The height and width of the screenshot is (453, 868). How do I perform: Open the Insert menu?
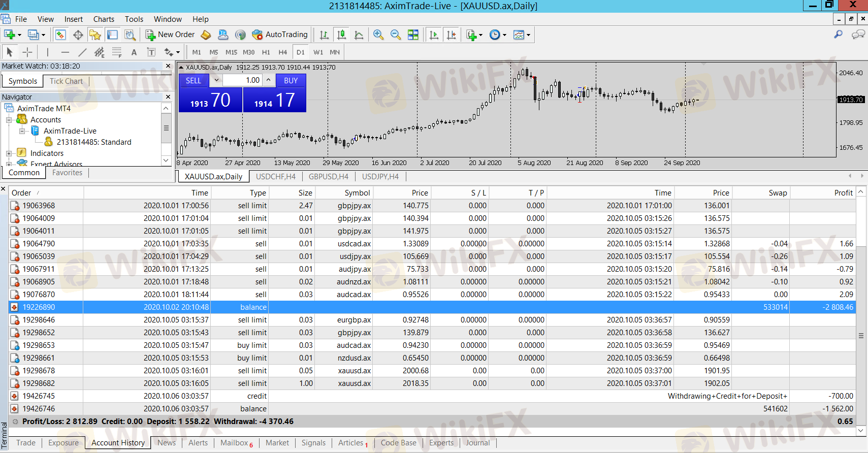click(73, 19)
